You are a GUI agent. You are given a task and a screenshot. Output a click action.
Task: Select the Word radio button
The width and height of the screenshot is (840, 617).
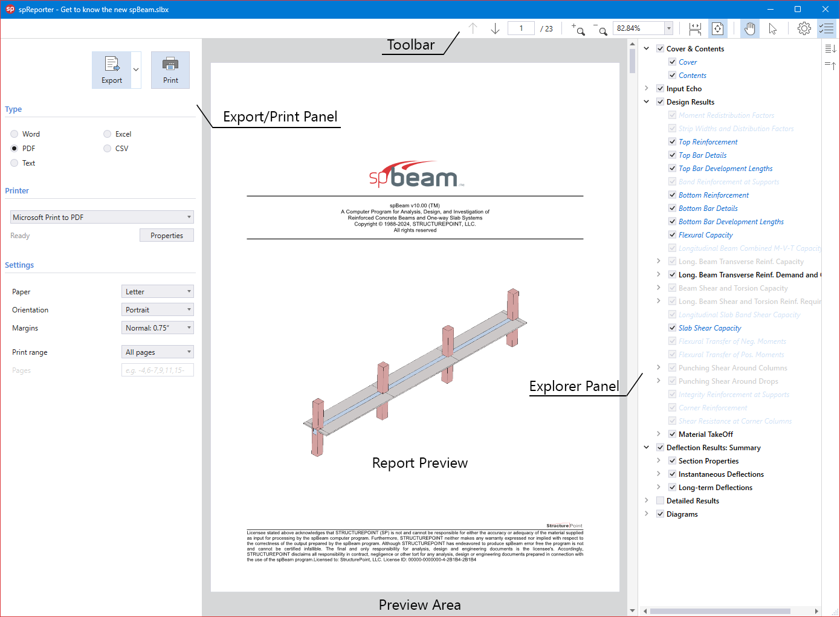click(x=15, y=134)
